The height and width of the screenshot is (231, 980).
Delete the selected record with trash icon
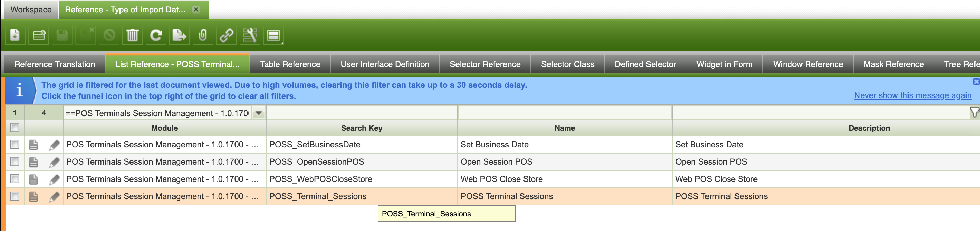(x=132, y=36)
